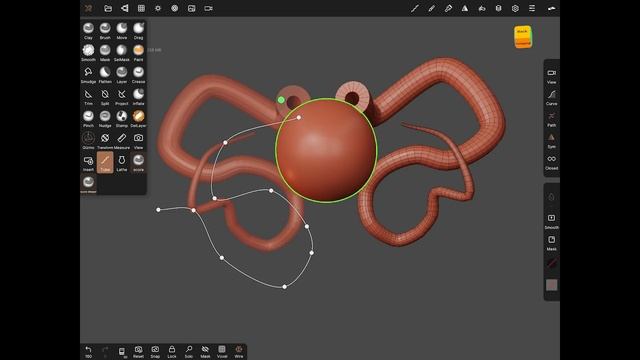Screen dimensions: 640x360
Task: Select the highlighted Tube tool
Action: (105, 162)
